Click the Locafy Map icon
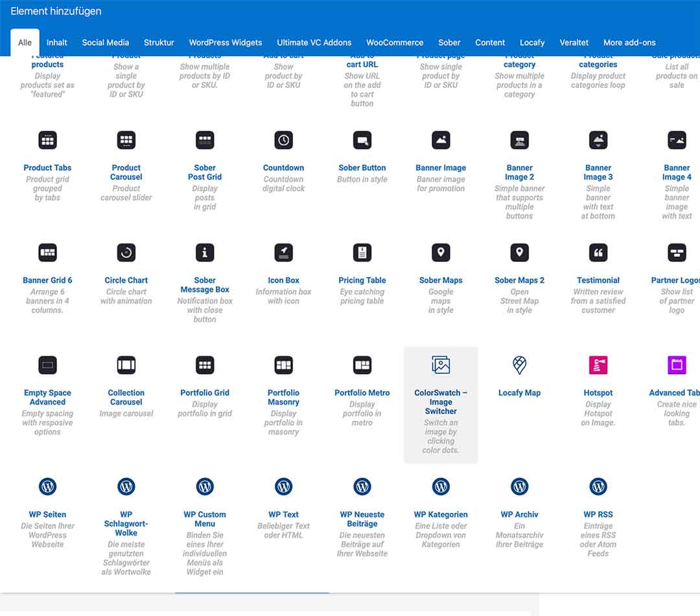 point(519,365)
